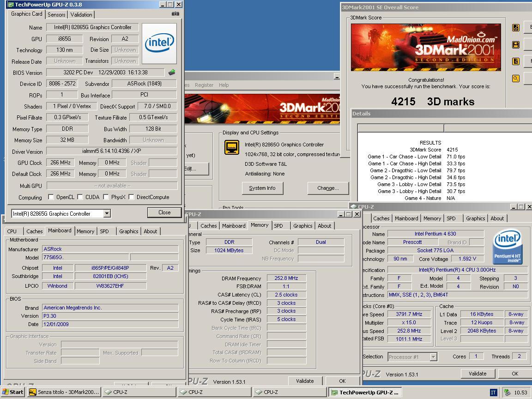Open the Processor #1 selection dropdown
532x399 pixels.
tap(433, 357)
